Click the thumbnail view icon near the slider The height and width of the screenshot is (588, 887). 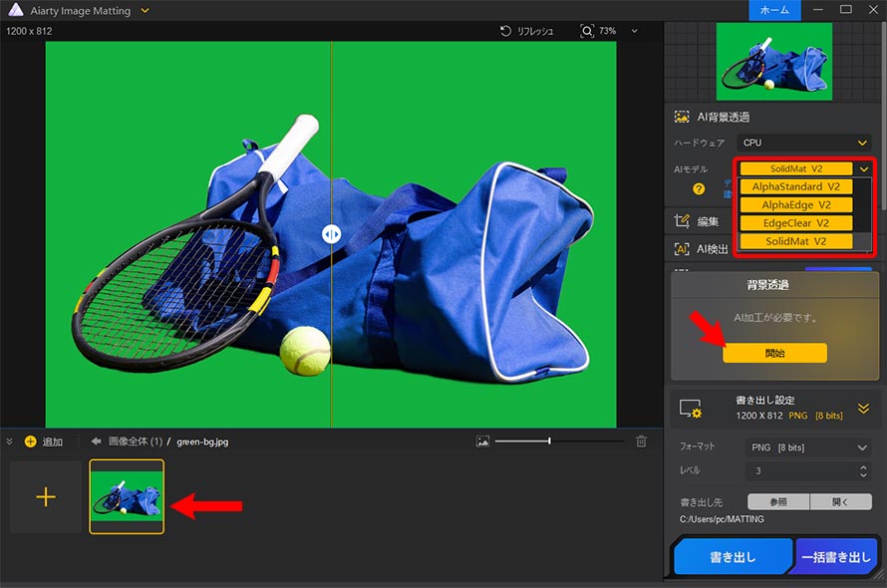481,441
